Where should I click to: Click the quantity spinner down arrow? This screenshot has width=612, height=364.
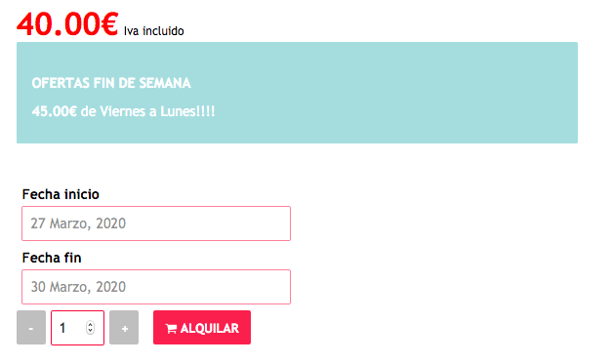coord(90,331)
